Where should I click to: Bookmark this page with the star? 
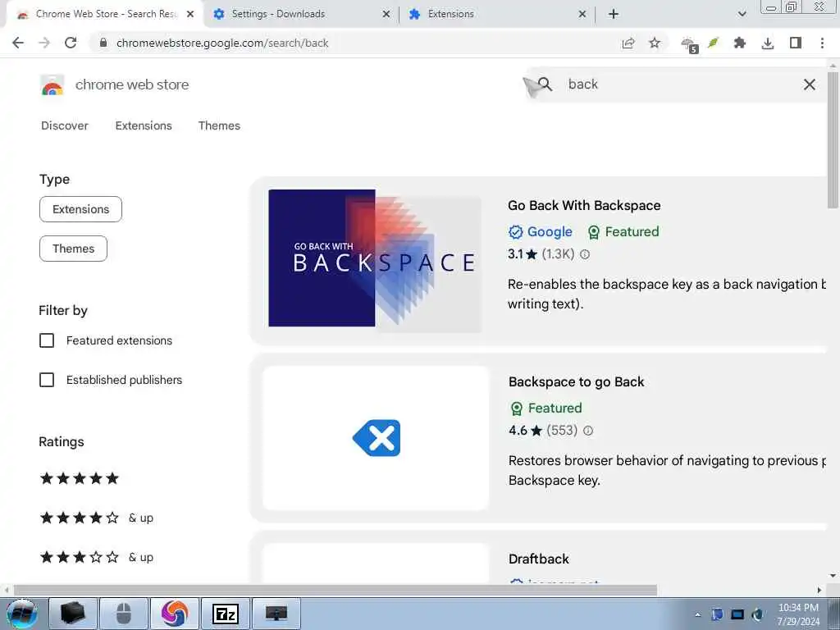point(655,43)
